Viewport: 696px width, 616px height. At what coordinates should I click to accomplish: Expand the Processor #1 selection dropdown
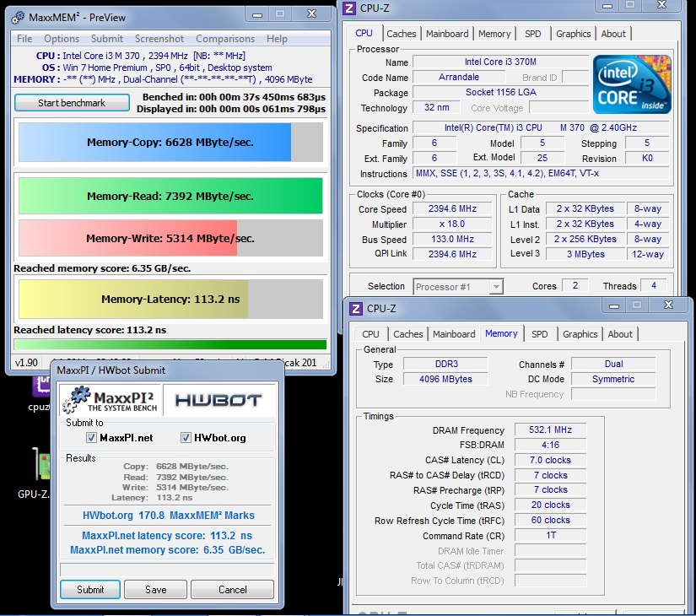pyautogui.click(x=496, y=287)
